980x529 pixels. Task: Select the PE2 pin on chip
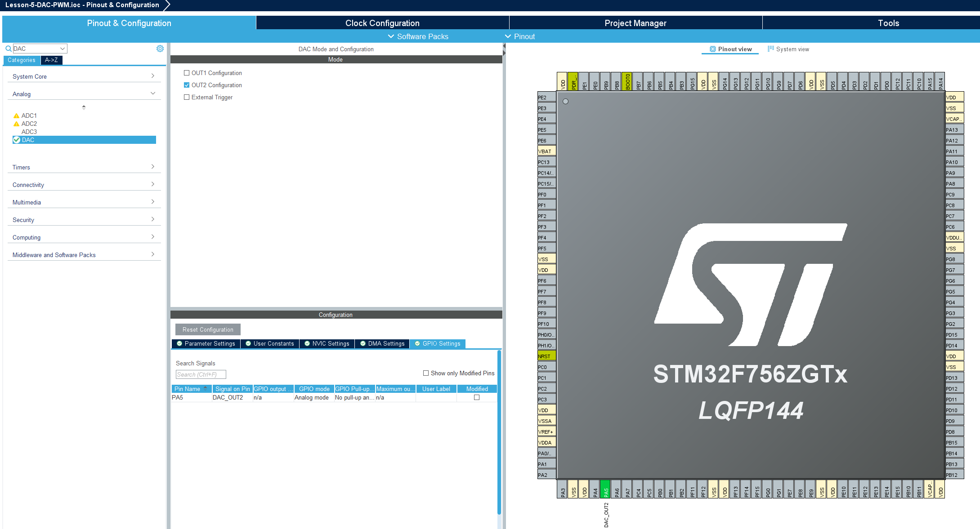[x=546, y=97]
